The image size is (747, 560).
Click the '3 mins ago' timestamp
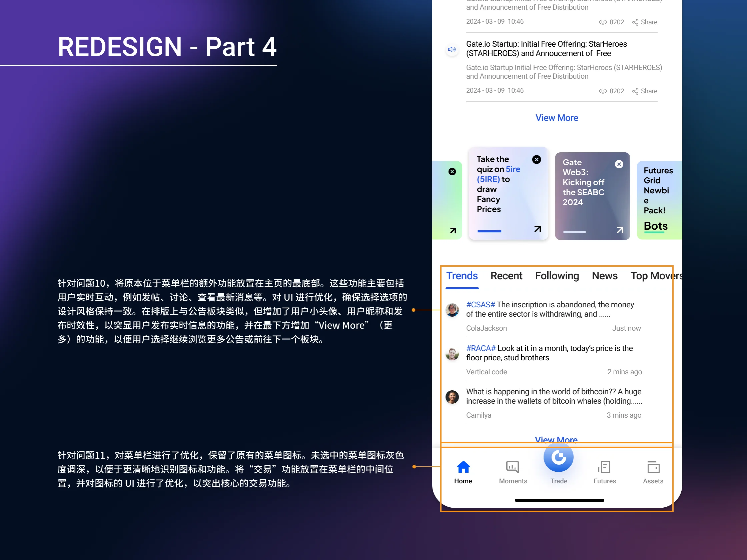(x=624, y=416)
